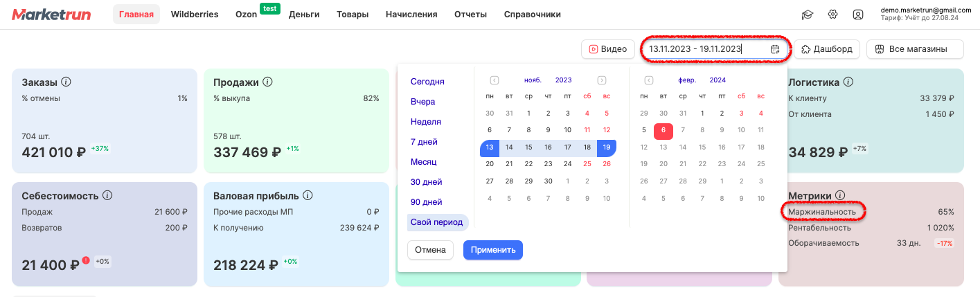Click the Рентабельность metric label
This screenshot has width=980, height=297.
[819, 227]
